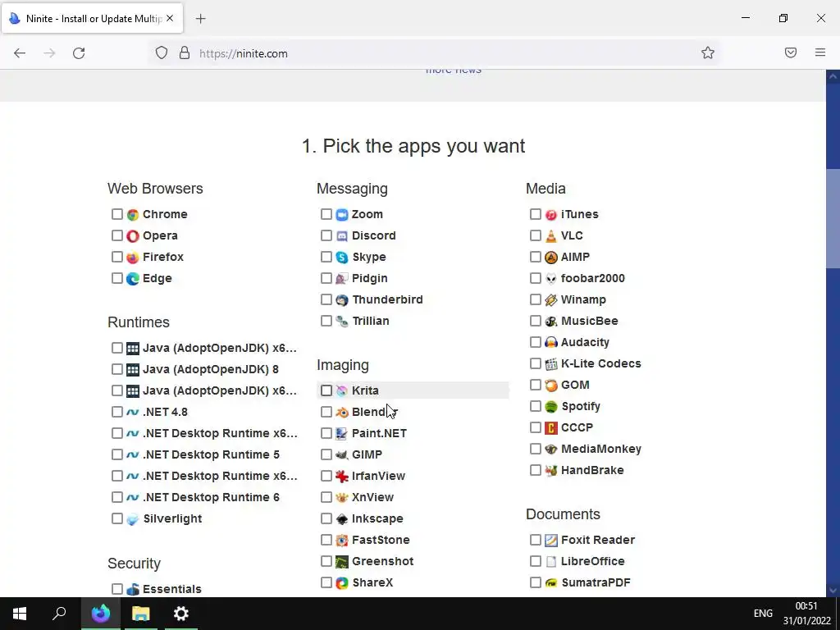Viewport: 840px width, 630px height.
Task: Click the Zoom app icon
Action: pyautogui.click(x=342, y=215)
